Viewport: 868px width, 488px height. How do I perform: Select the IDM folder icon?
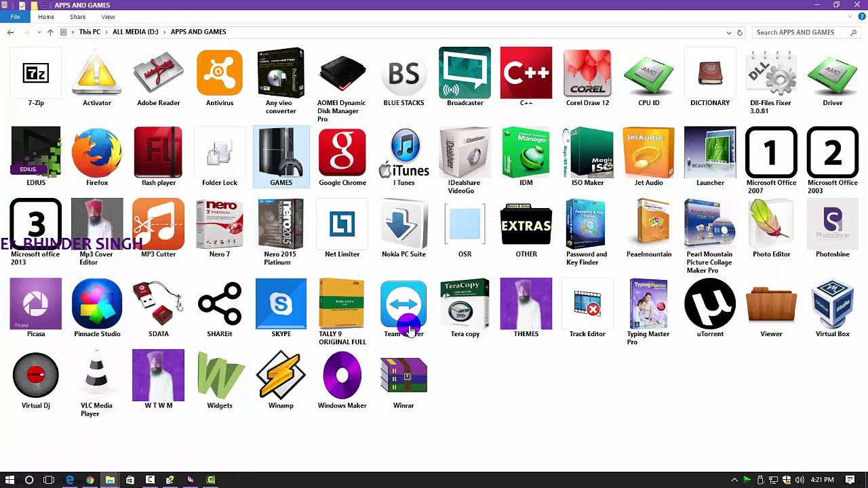point(526,152)
